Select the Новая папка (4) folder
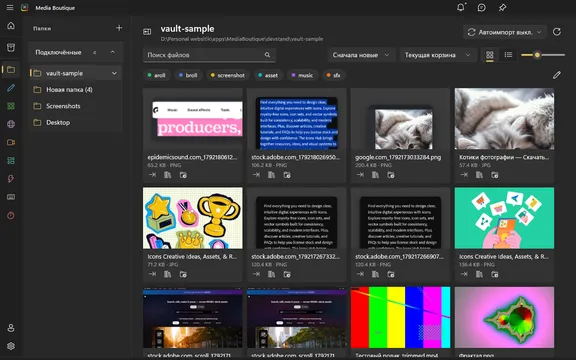The image size is (576, 360). point(76,90)
